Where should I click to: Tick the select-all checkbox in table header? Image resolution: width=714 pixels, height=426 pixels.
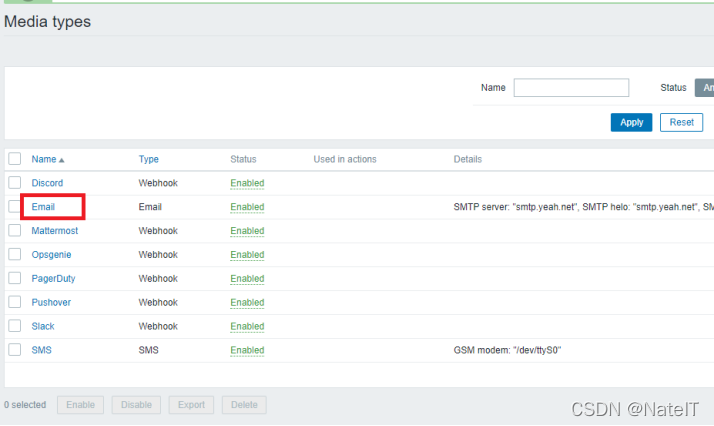pos(15,158)
